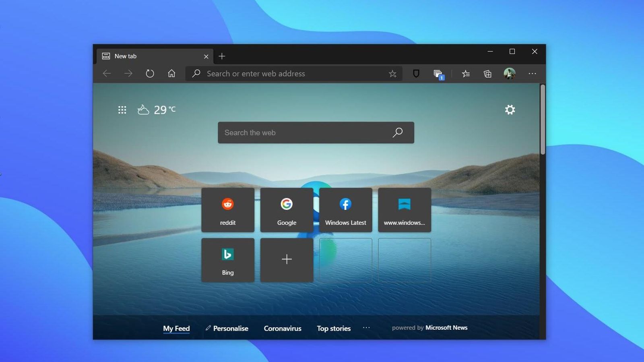The width and height of the screenshot is (644, 362).
Task: Open the weather widget showing 29 °C
Action: click(157, 110)
